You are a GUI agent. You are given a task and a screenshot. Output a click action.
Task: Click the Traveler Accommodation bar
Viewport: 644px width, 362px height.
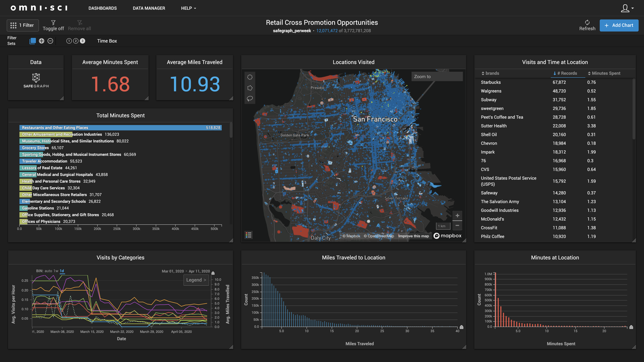[x=30, y=161]
